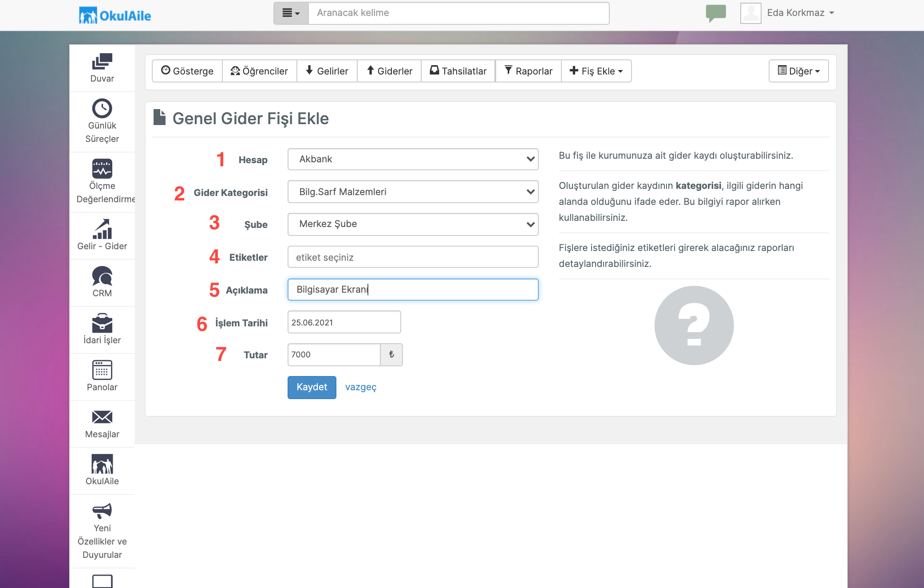924x588 pixels.
Task: Go to the Giderler tab
Action: click(389, 71)
